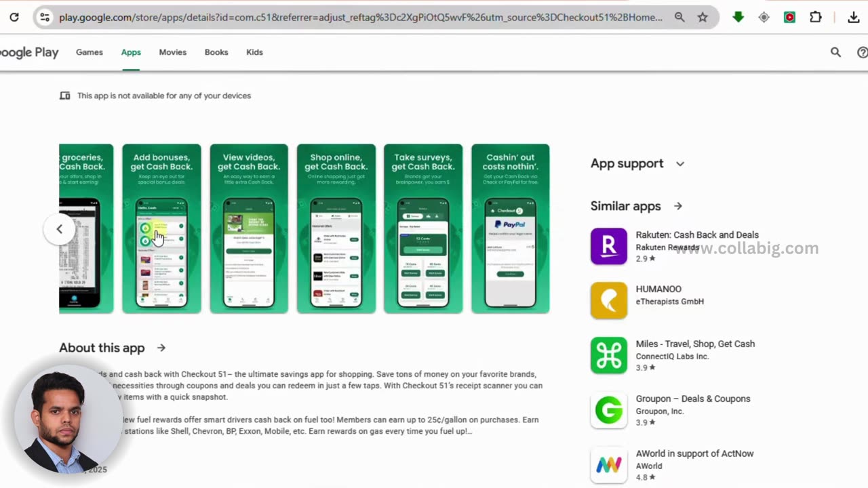Open the 'Add bonuses, get Cash Back' screenshot
This screenshot has height=488, width=868.
pos(161,228)
